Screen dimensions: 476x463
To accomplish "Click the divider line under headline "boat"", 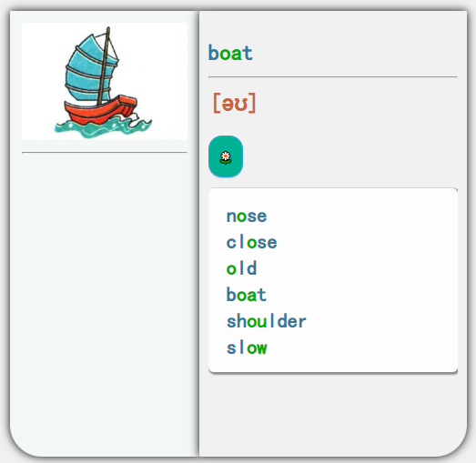I will [x=333, y=77].
